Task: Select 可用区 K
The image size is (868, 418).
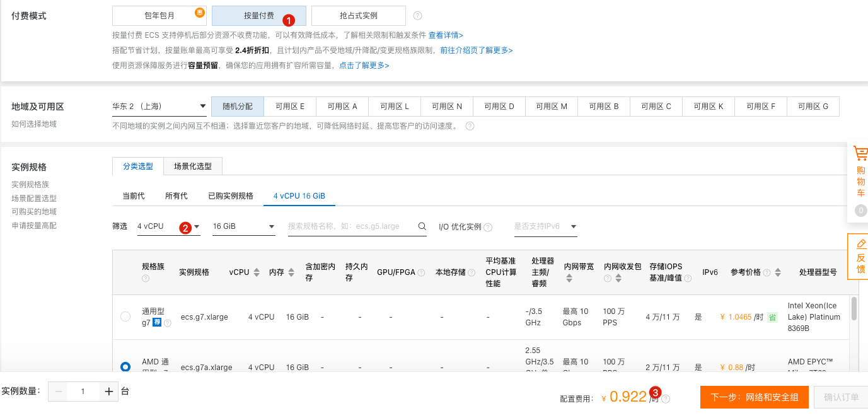Action: click(x=709, y=107)
